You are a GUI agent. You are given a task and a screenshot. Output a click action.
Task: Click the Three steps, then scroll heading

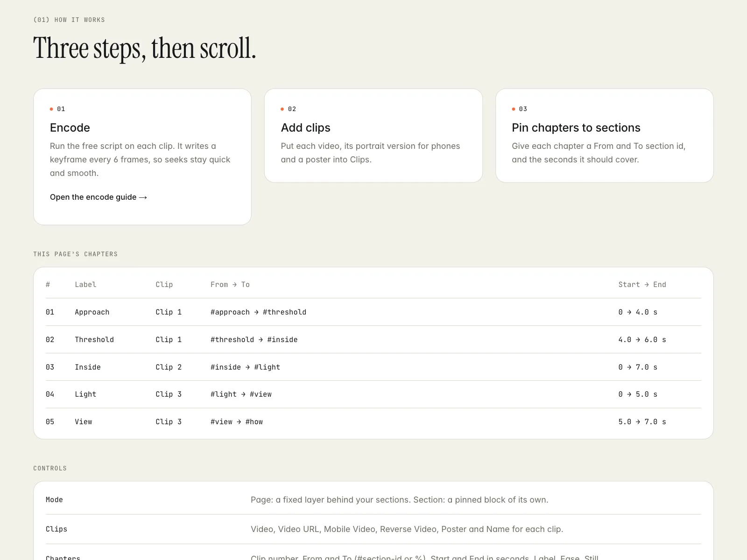[145, 48]
